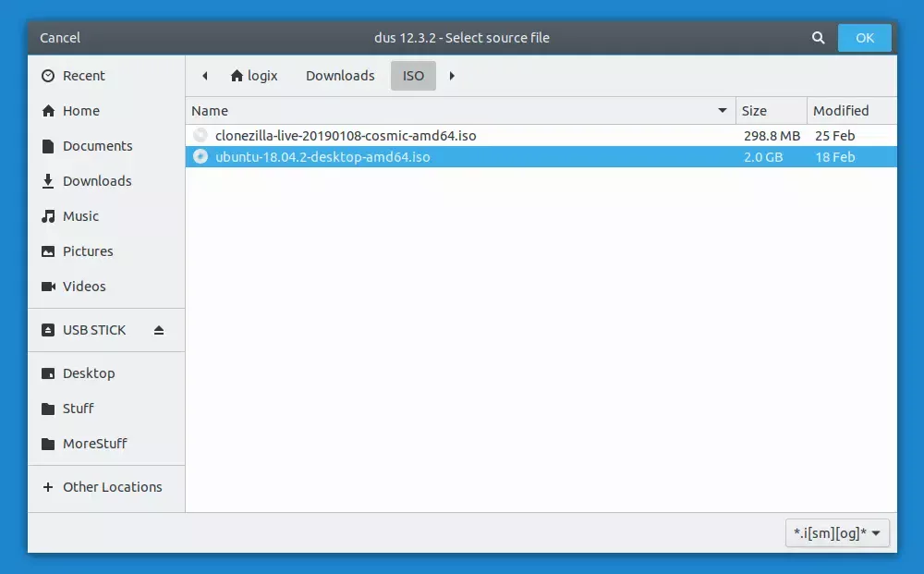The image size is (924, 574).
Task: Collapse breadcrumbs using the left chevron
Action: coord(204,76)
